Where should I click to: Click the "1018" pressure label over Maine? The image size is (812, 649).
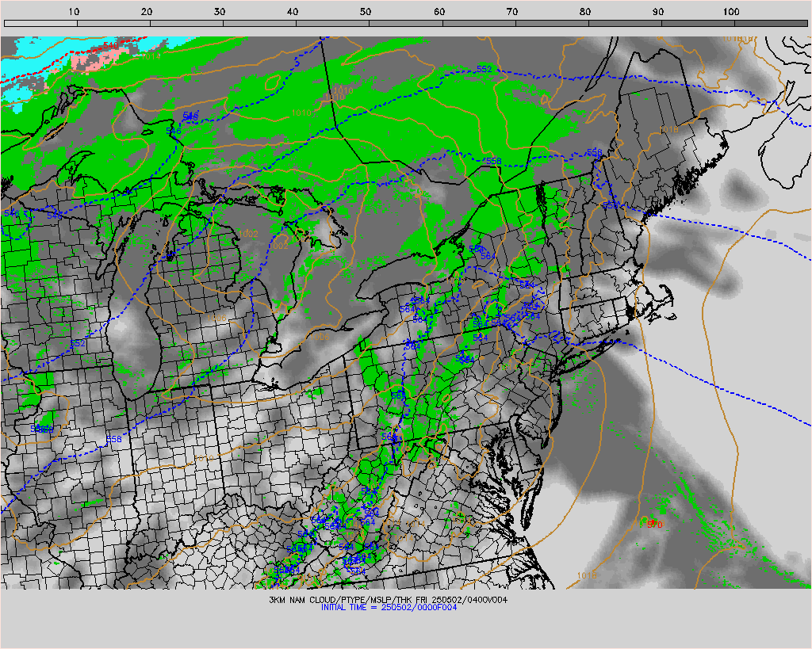click(x=669, y=129)
